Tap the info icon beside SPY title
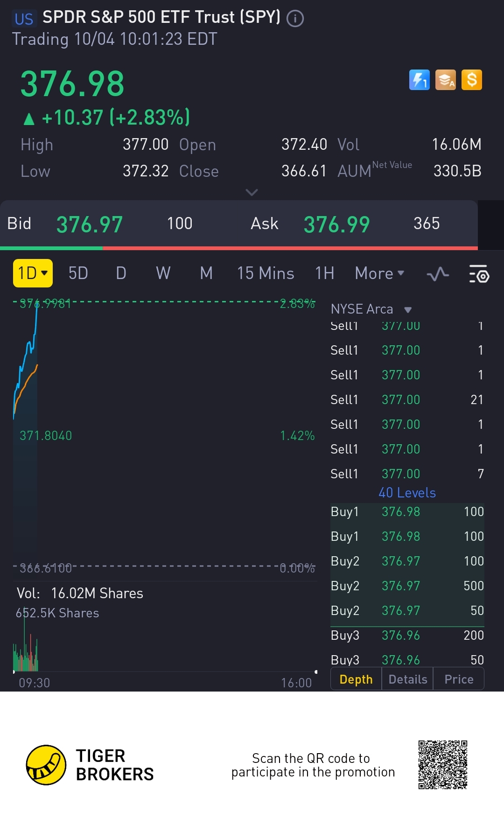This screenshot has width=504, height=839. [295, 19]
